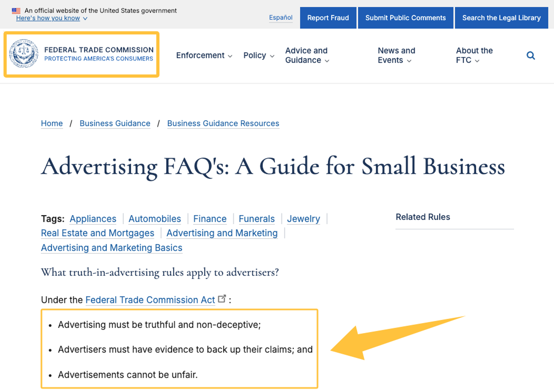Click the Report Fraud button
Screen dimensions: 554x392
(x=328, y=18)
